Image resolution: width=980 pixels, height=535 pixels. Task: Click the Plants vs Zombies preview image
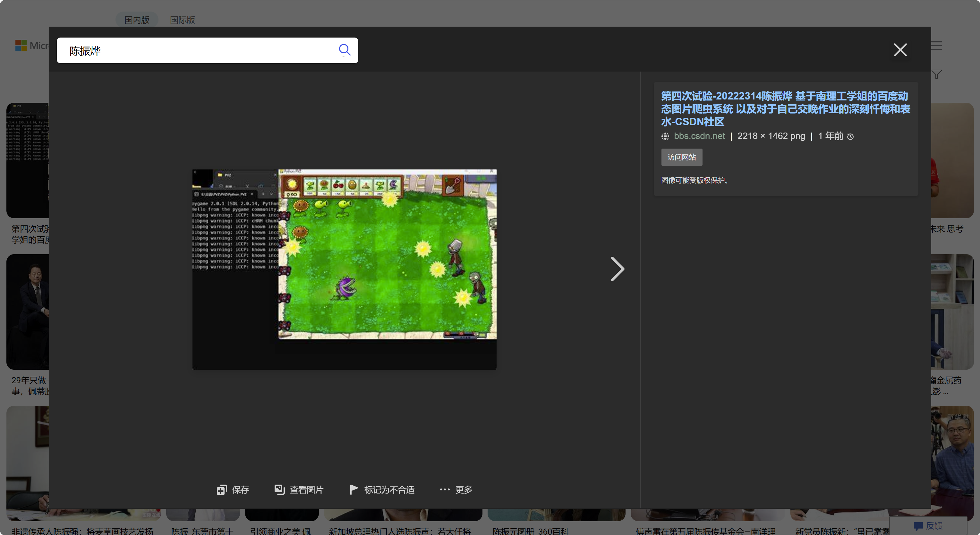pos(344,269)
